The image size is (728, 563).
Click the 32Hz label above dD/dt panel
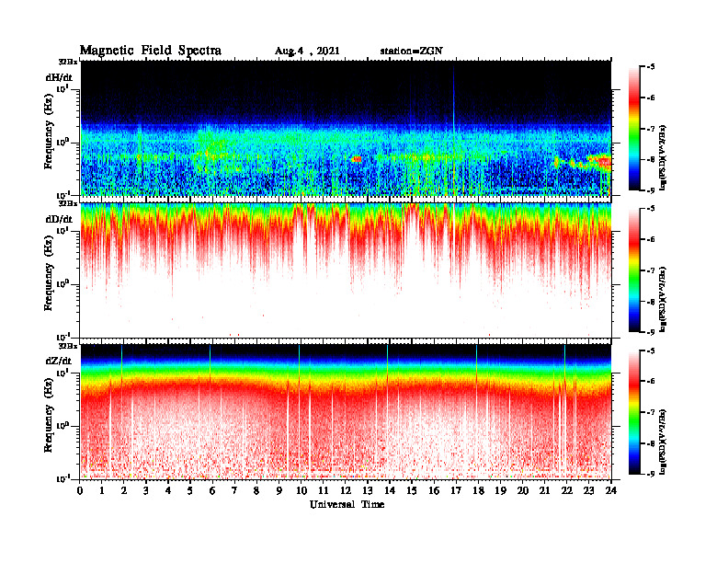coord(68,203)
